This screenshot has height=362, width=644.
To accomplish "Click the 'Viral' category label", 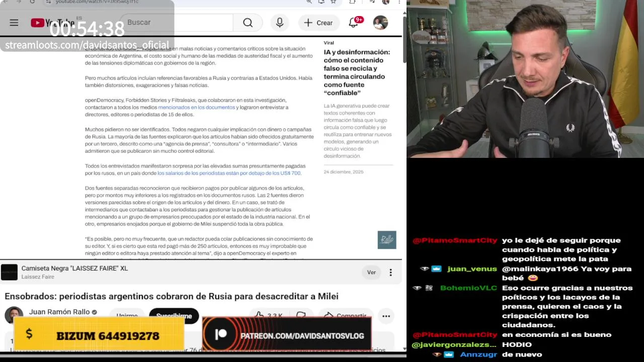I will tap(329, 43).
